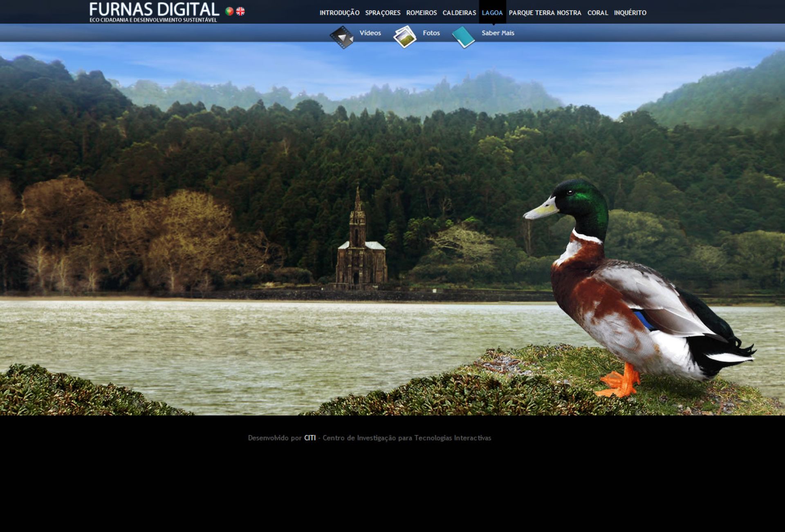This screenshot has height=532, width=785.
Task: Switch language with the Portuguese flag icon
Action: pyautogui.click(x=229, y=11)
